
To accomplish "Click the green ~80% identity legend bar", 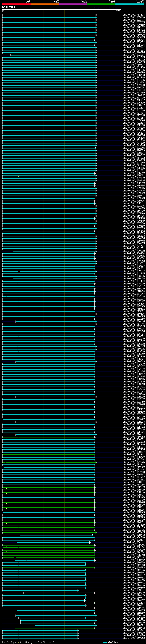I will [x=101, y=4].
